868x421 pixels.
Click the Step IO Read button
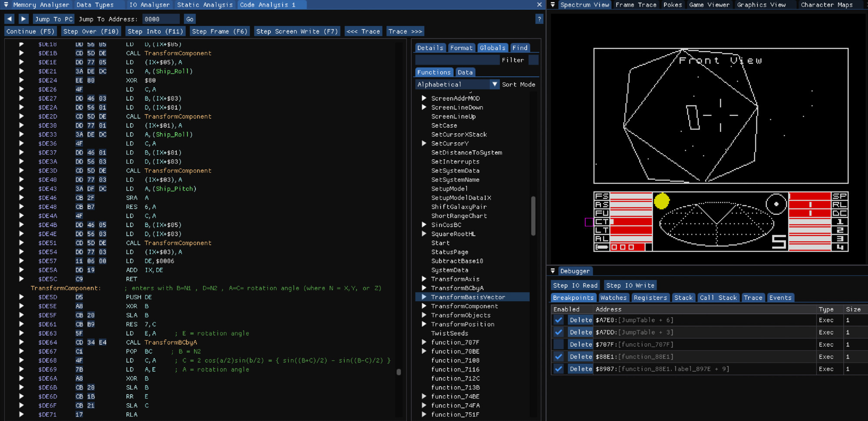pos(575,285)
